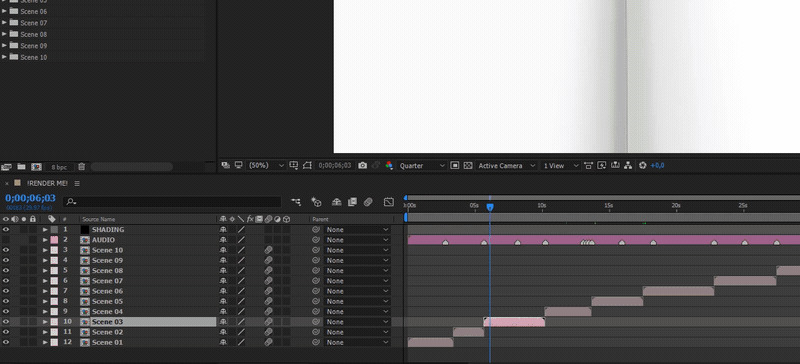Click the current time indicator playhead

(x=490, y=207)
